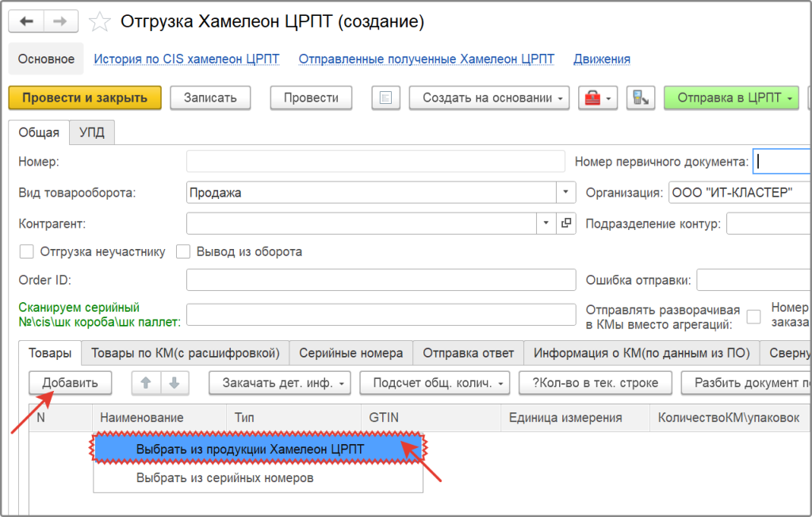Switch to Серийные номера tab
This screenshot has width=812, height=517.
(x=351, y=353)
